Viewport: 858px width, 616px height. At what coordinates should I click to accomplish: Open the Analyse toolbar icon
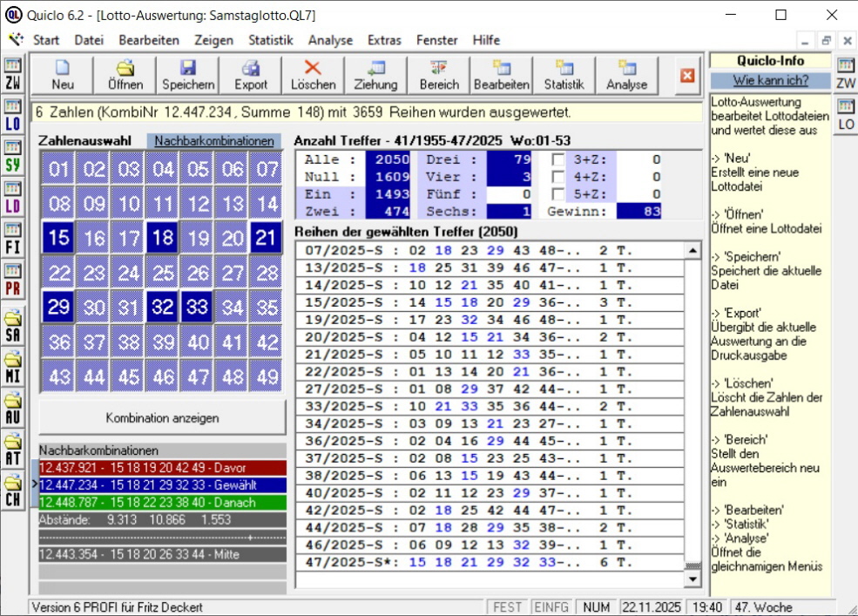(x=626, y=75)
